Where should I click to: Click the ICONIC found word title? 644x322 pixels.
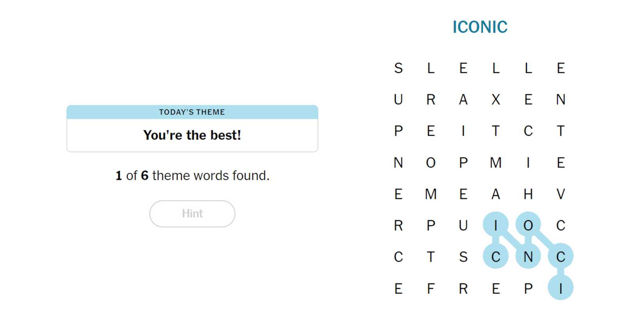[480, 27]
